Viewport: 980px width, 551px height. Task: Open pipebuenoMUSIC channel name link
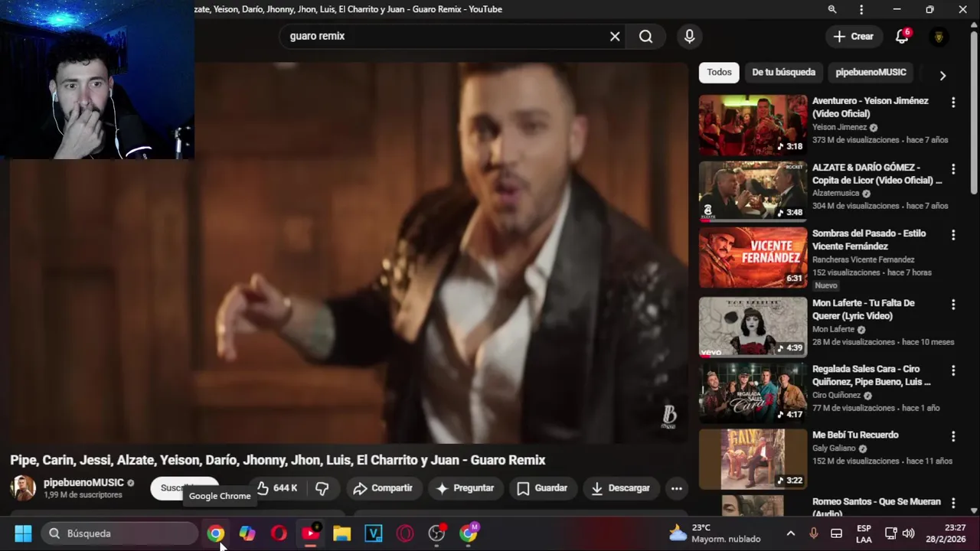point(83,483)
